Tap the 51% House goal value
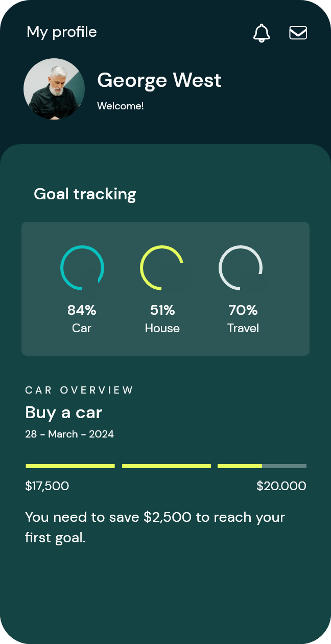The width and height of the screenshot is (331, 644). pyautogui.click(x=162, y=310)
